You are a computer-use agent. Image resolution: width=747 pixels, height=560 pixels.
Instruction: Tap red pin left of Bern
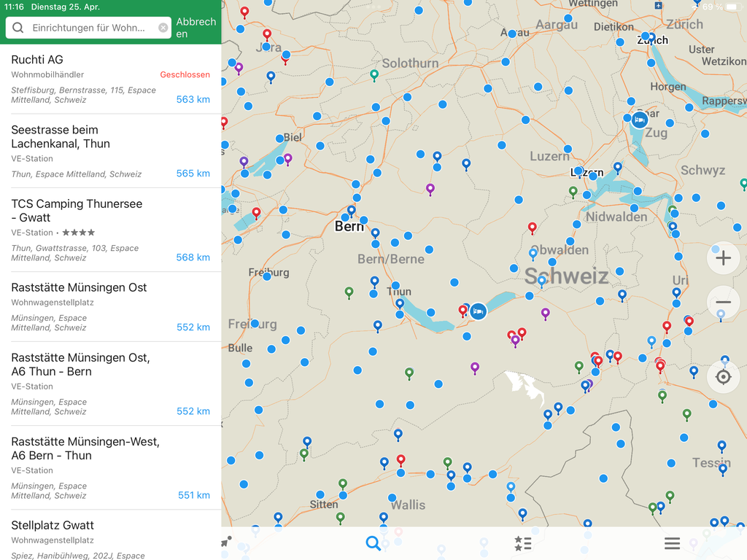pos(256,213)
